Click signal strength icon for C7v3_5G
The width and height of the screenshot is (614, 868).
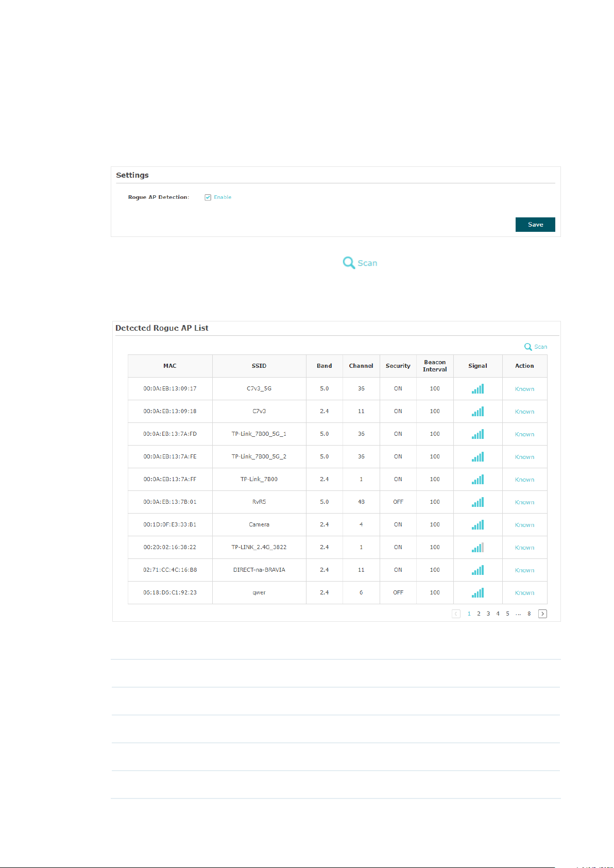[x=477, y=389]
